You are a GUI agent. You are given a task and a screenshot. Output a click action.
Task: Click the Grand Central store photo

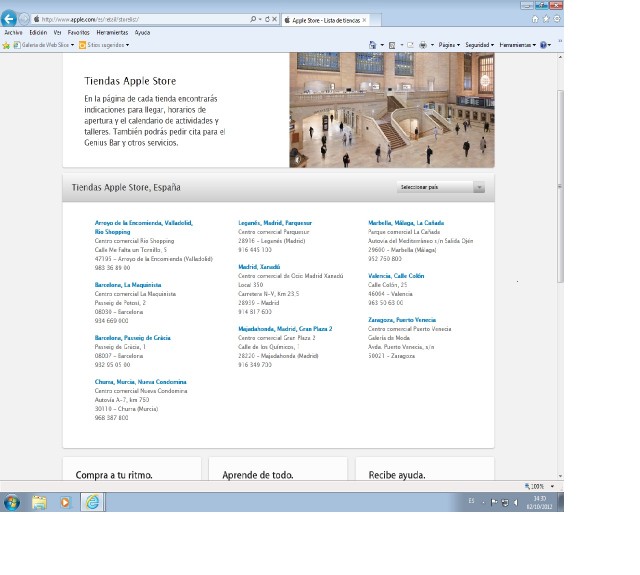point(392,110)
